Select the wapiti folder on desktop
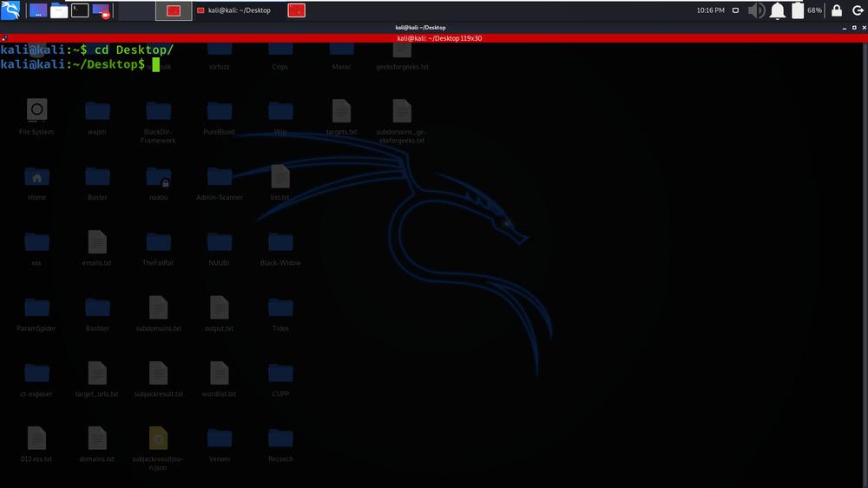Image resolution: width=868 pixels, height=488 pixels. point(97,117)
